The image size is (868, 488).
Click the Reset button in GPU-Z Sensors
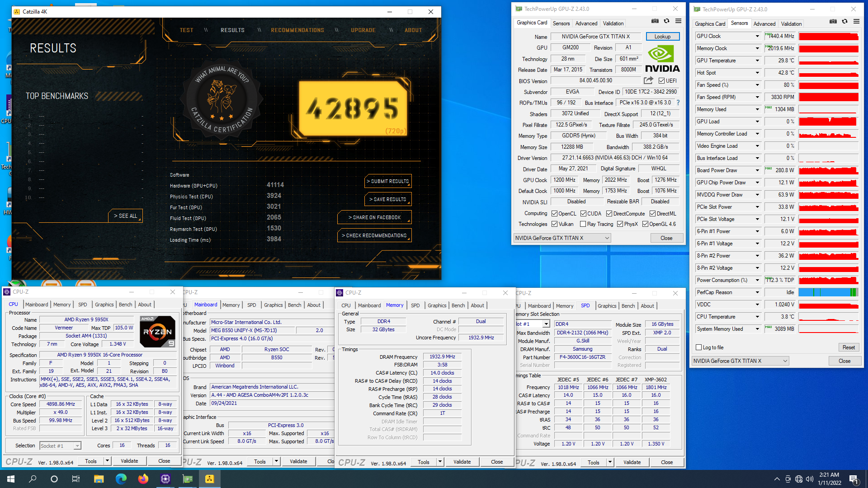(x=849, y=347)
